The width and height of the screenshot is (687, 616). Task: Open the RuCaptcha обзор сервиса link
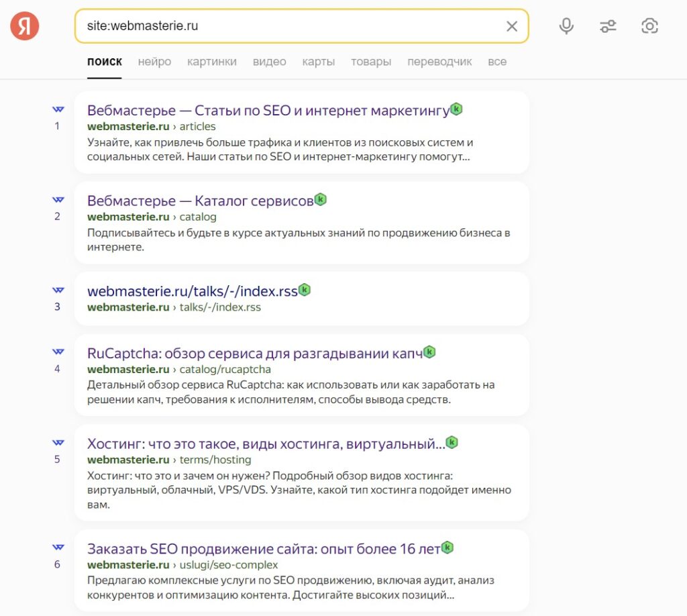[x=255, y=352]
